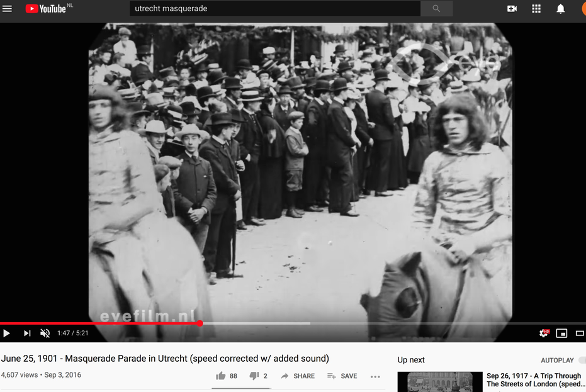Screen dimensions: 586x392
Task: Click the search magnifier button
Action: [436, 9]
